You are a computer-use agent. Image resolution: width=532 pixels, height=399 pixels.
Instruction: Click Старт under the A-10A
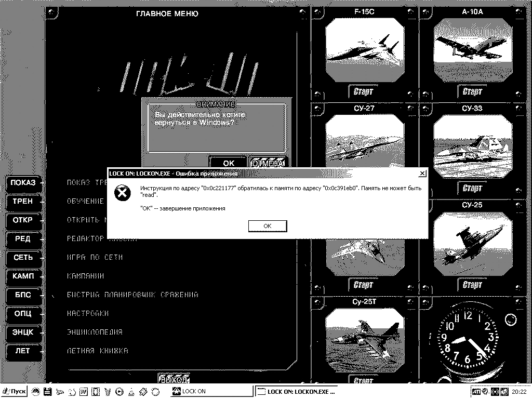coord(472,91)
